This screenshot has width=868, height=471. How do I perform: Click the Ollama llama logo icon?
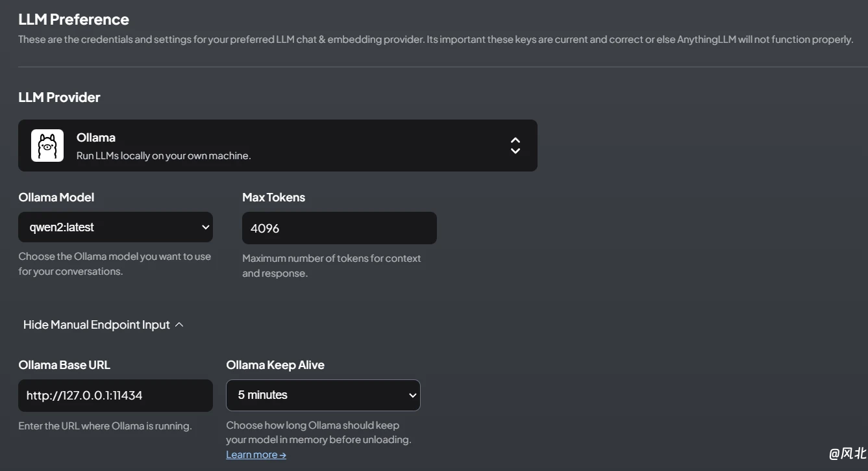(x=47, y=146)
